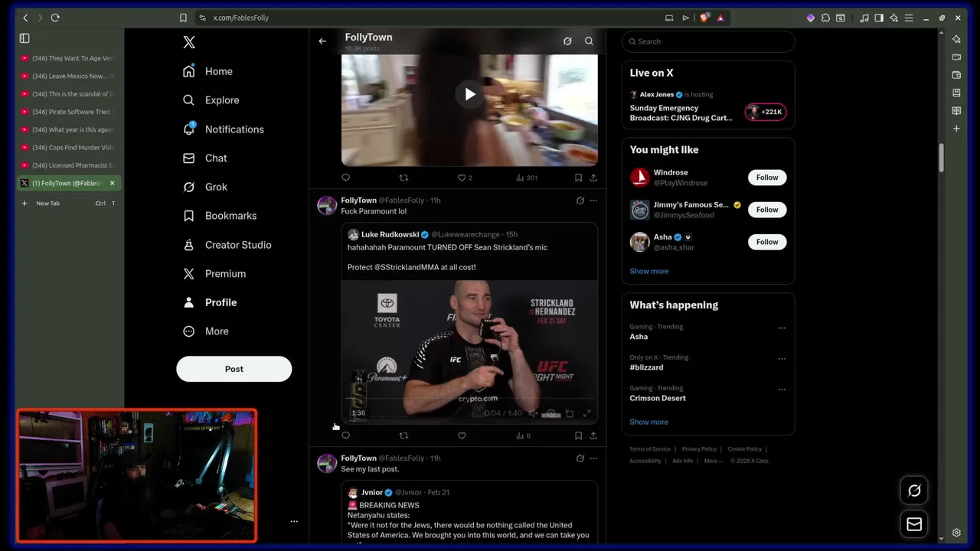Open Premium in X sidebar
980x551 pixels.
[214, 273]
